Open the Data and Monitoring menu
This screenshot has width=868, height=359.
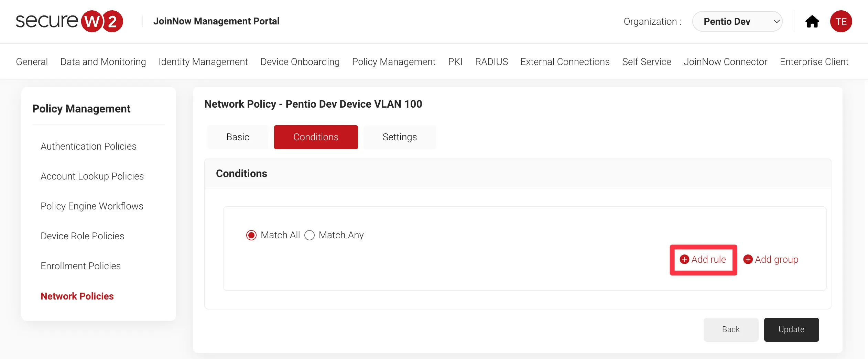pyautogui.click(x=103, y=62)
